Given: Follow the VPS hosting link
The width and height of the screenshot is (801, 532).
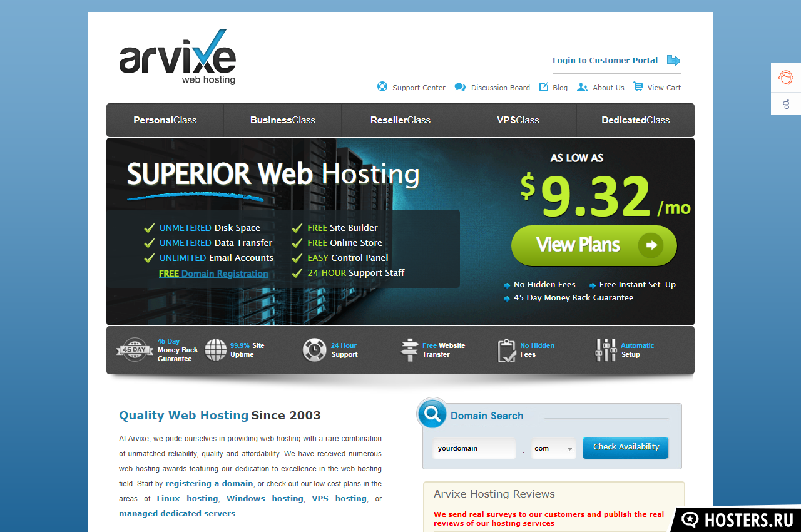Looking at the screenshot, I should click(x=339, y=499).
